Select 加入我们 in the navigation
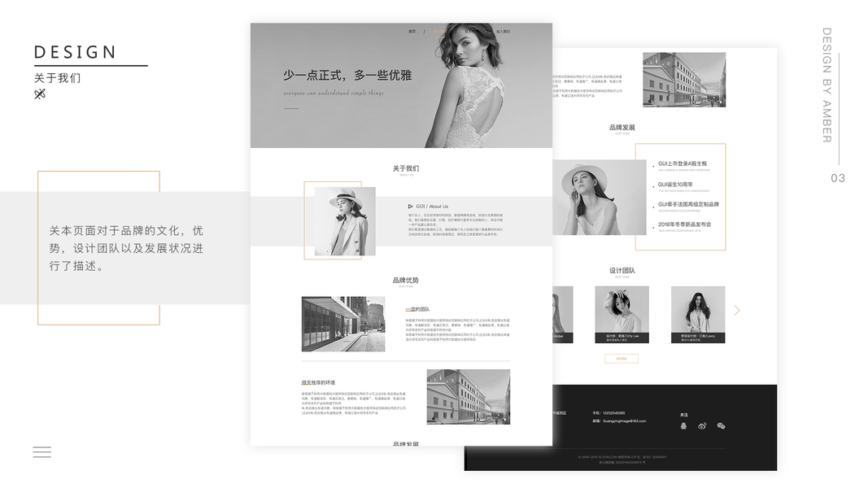 pos(504,32)
